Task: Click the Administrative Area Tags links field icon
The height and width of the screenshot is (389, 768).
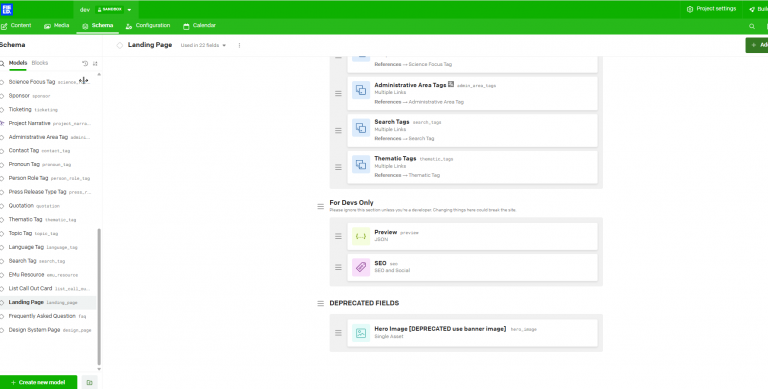Action: (x=361, y=90)
